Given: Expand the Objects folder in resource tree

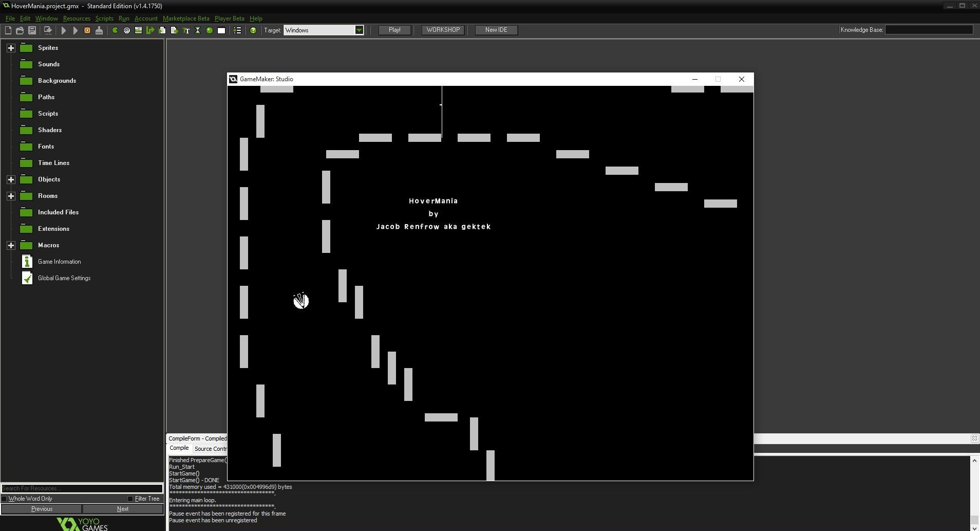Looking at the screenshot, I should click(x=11, y=179).
